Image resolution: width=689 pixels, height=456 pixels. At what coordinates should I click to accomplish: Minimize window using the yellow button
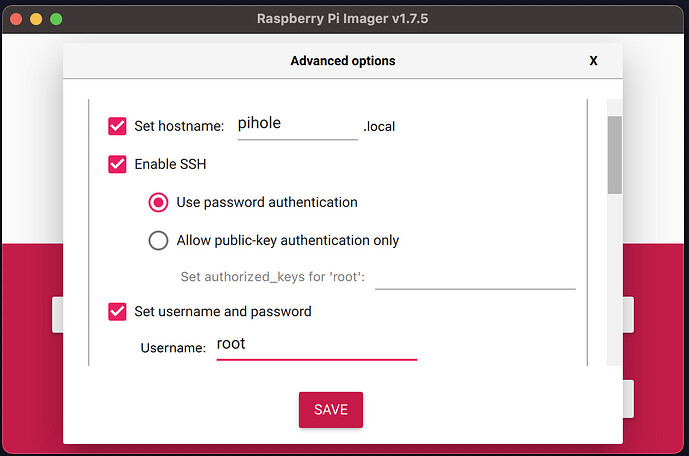(36, 18)
